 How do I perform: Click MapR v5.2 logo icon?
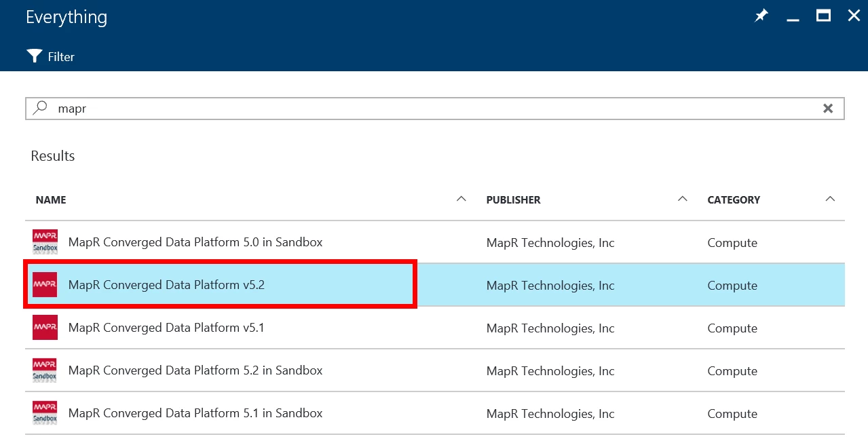click(45, 284)
